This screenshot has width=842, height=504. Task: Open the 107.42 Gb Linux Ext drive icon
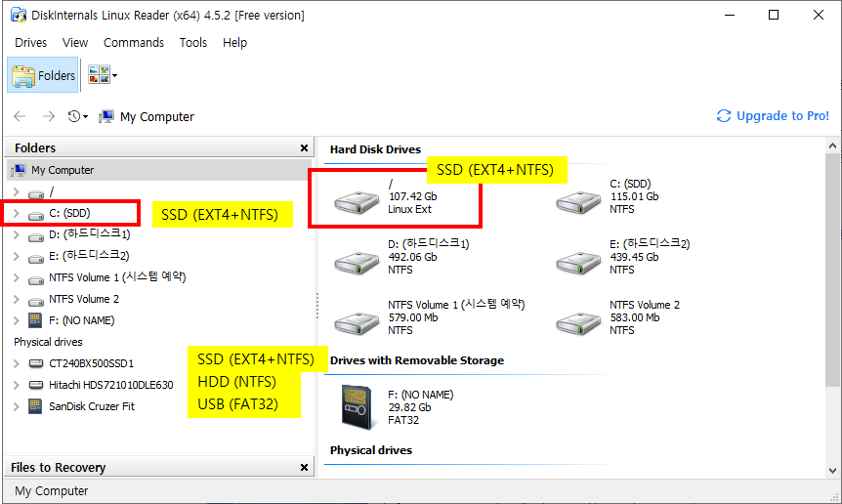[358, 202]
